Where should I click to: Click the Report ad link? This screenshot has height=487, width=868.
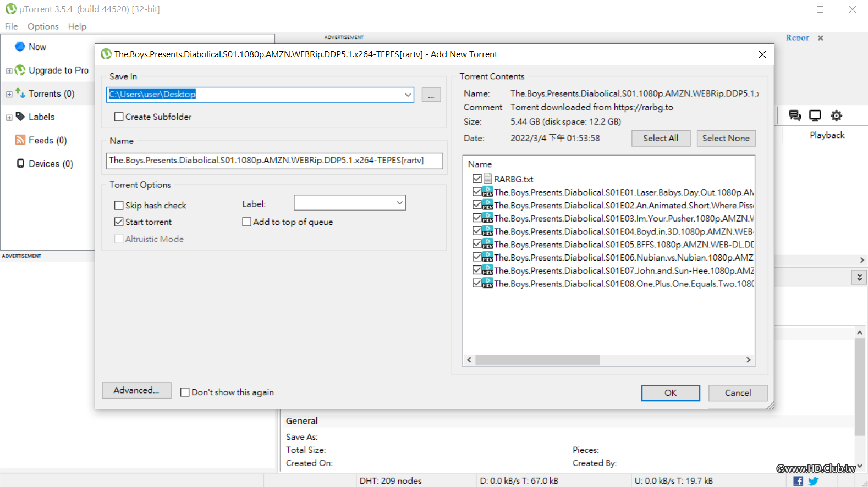[x=798, y=38]
